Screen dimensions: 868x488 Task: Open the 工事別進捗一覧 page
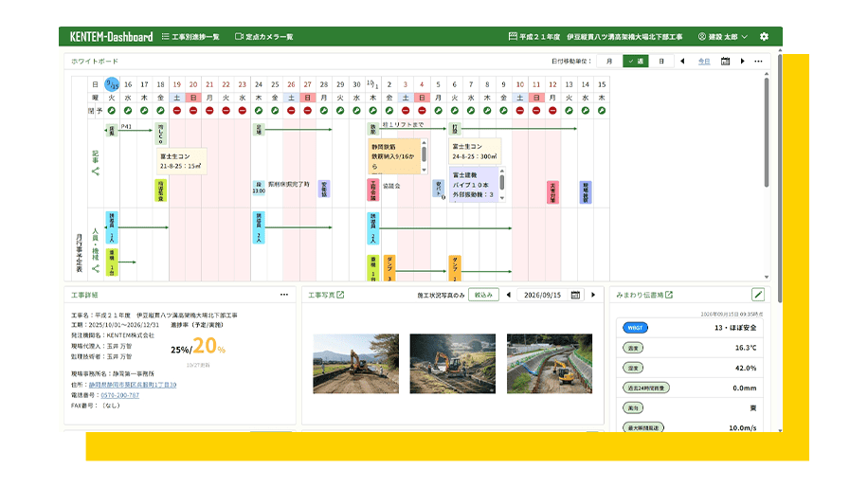click(190, 37)
